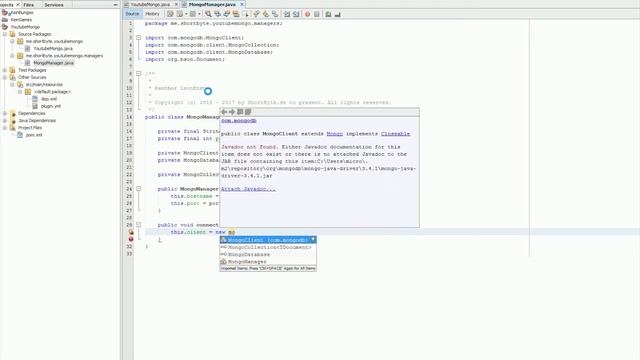Choose MongoManager completion item
This screenshot has width=640, height=360.
point(268,262)
